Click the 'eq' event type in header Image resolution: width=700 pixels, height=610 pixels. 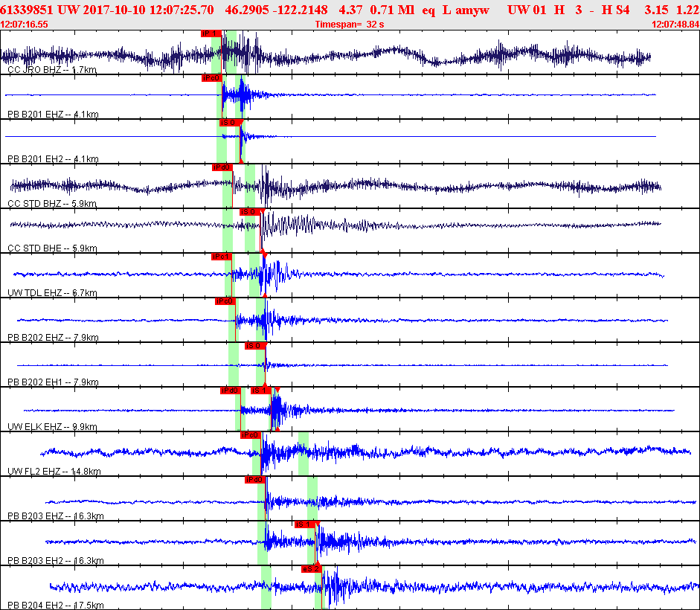tap(428, 10)
